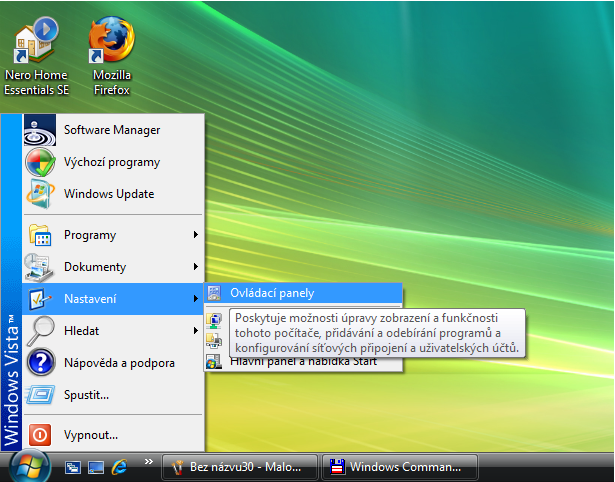Click the Spustit run icon
Image resolution: width=615 pixels, height=482 pixels.
[40, 395]
